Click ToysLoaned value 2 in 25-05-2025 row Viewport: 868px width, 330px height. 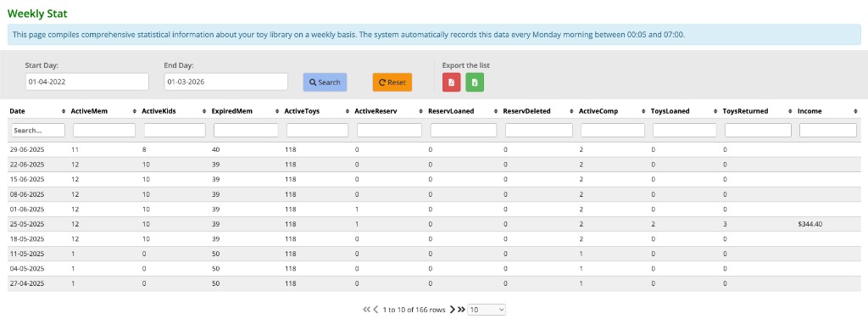click(x=653, y=224)
